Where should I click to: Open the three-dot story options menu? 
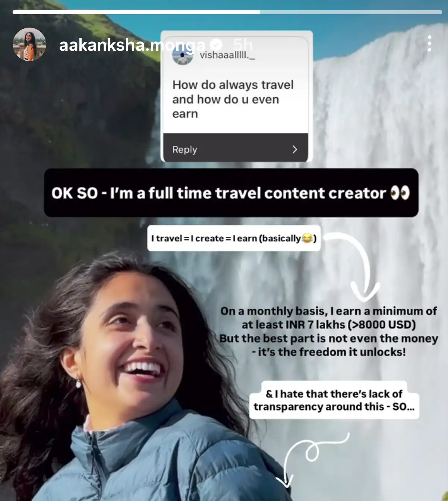click(x=429, y=44)
